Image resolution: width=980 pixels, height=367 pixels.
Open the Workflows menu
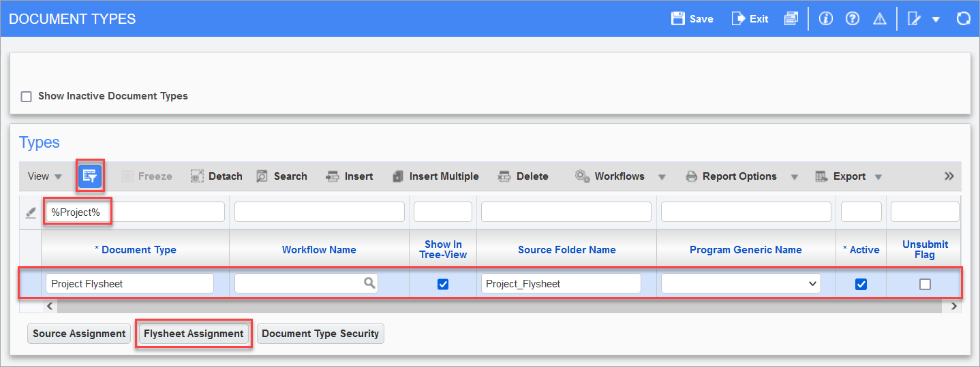click(x=619, y=176)
